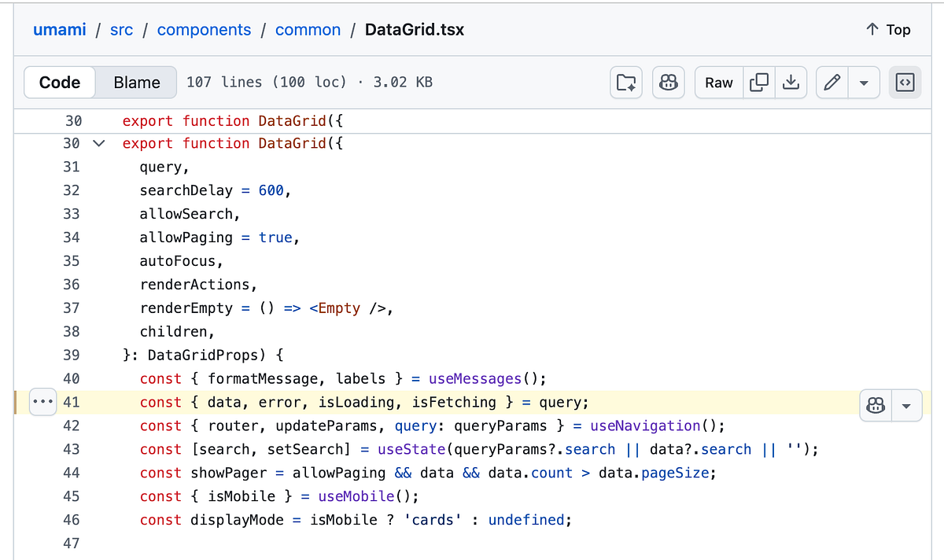
Task: Open Copilot dropdown arrow on line 41
Action: click(x=905, y=406)
